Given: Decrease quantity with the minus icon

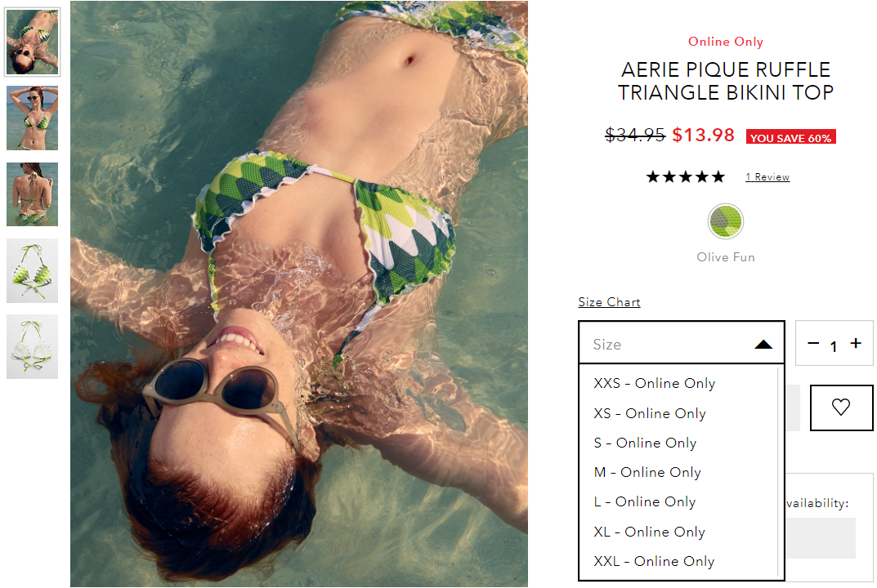Looking at the screenshot, I should tap(813, 343).
